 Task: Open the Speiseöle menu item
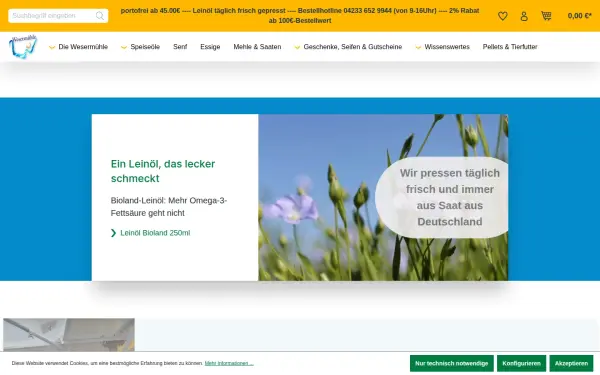(145, 47)
